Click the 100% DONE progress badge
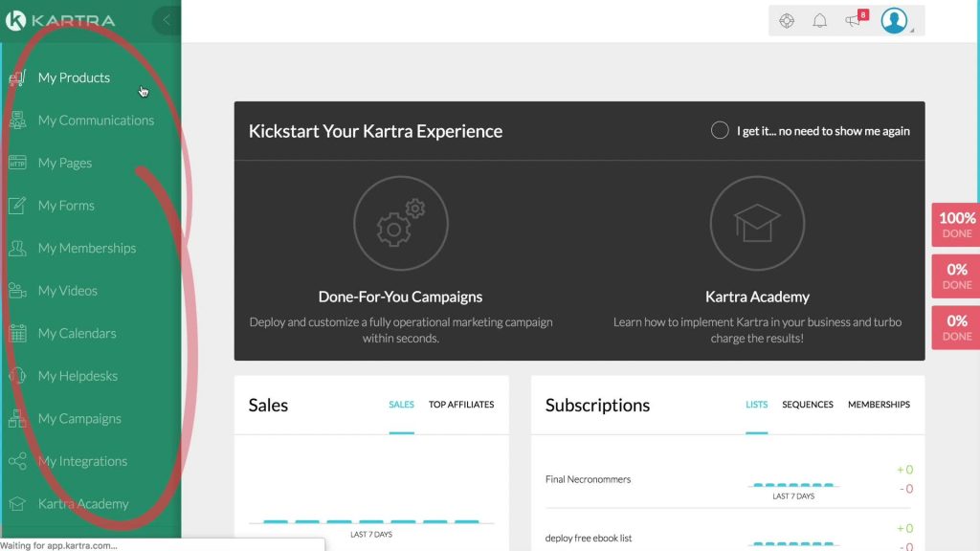This screenshot has width=980, height=551. (x=956, y=224)
